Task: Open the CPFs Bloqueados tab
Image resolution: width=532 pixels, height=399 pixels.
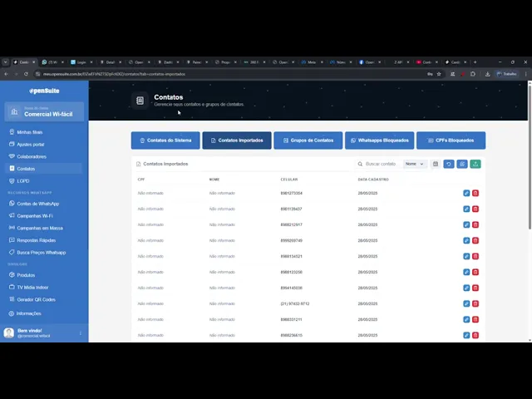Action: [x=451, y=140]
